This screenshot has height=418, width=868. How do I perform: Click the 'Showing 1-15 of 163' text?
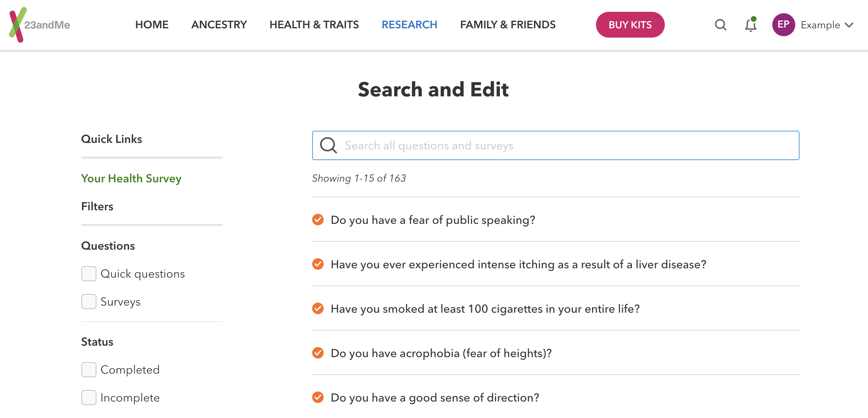[x=359, y=178]
